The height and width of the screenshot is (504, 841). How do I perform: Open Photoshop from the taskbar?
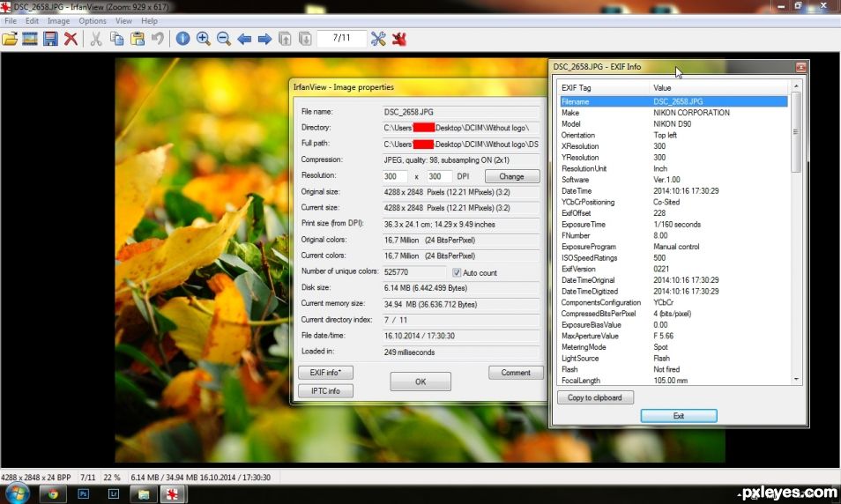click(x=83, y=493)
